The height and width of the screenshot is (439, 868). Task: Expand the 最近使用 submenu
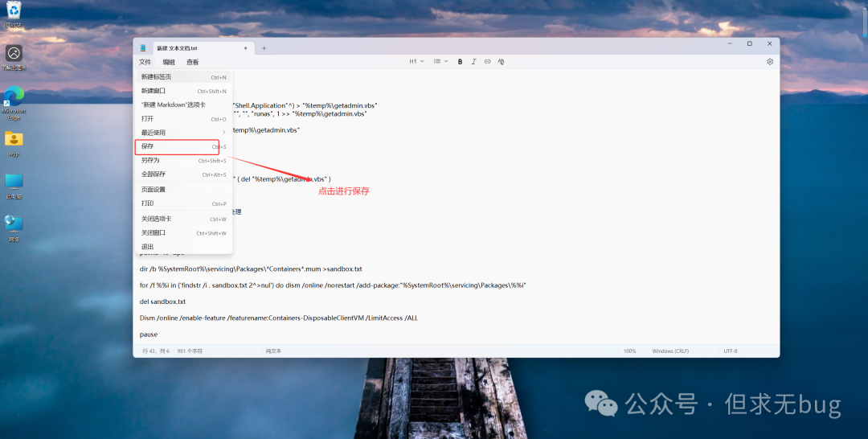(182, 133)
